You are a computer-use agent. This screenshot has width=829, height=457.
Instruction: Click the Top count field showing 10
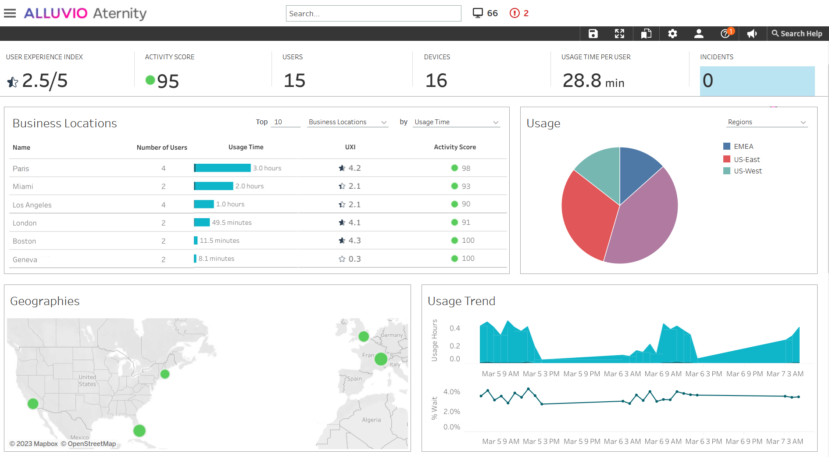coord(285,122)
